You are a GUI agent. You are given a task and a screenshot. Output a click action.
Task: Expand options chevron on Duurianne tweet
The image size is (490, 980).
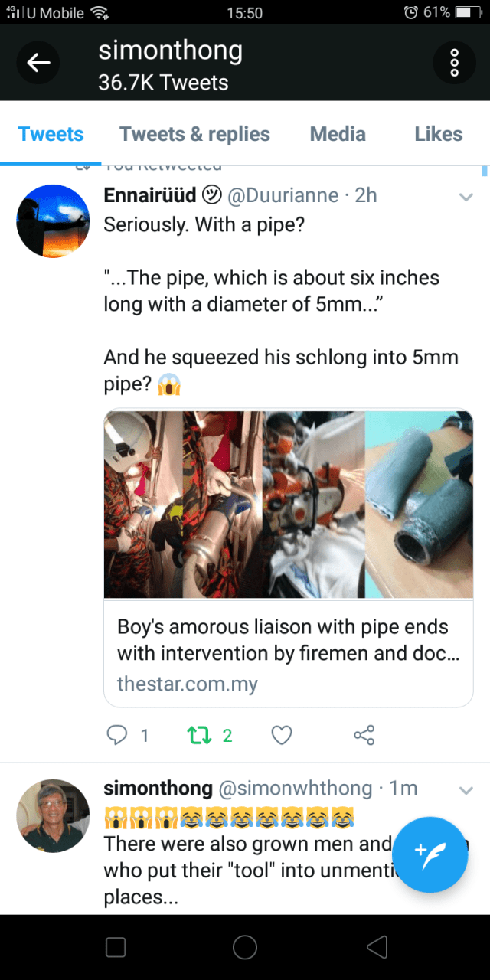click(465, 198)
